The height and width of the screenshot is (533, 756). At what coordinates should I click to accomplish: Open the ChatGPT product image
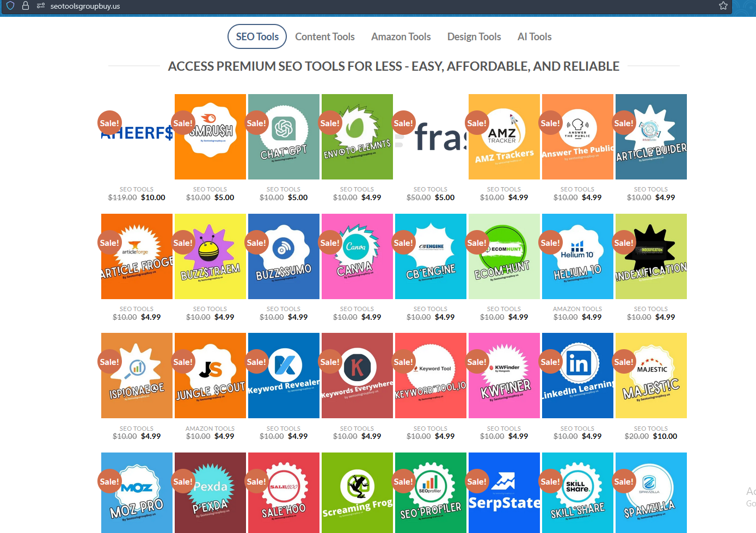pos(284,137)
